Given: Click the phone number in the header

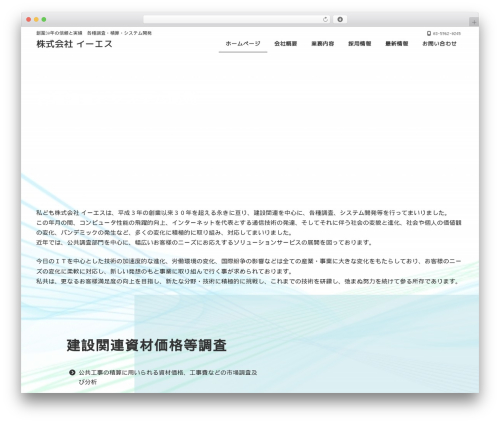Looking at the screenshot, I should [x=447, y=33].
